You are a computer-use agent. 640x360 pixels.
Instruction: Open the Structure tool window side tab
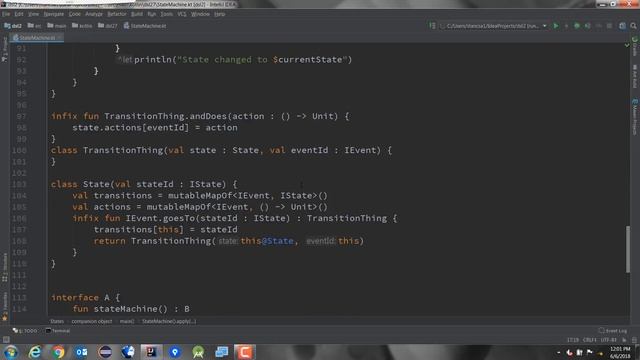coord(4,267)
